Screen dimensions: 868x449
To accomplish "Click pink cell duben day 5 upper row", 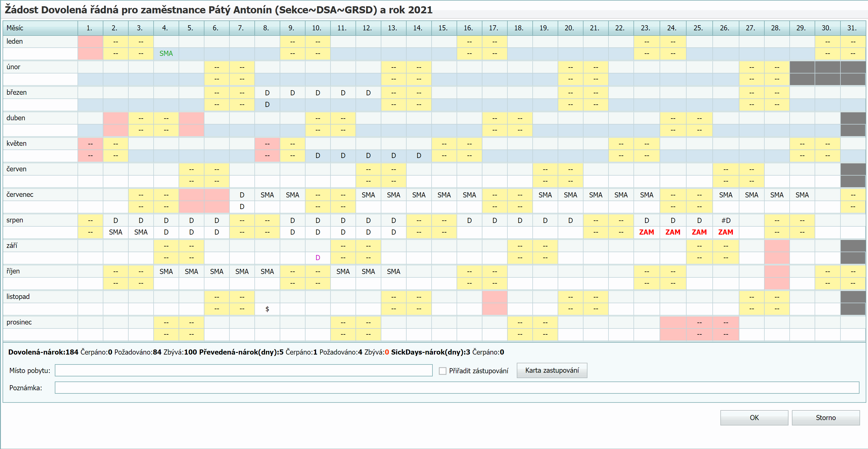I will pos(191,119).
